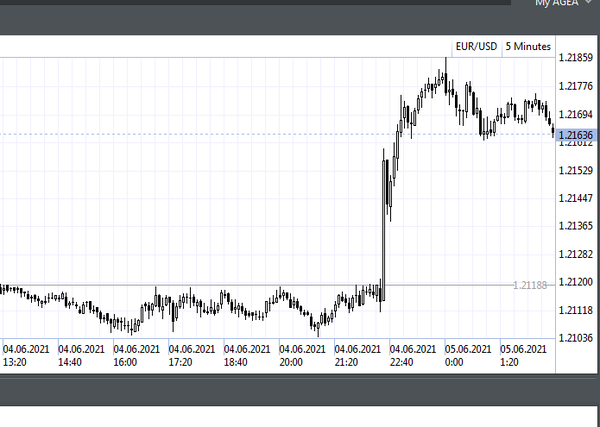Click the 1.21529 price axis label
The image size is (600, 427).
577,171
